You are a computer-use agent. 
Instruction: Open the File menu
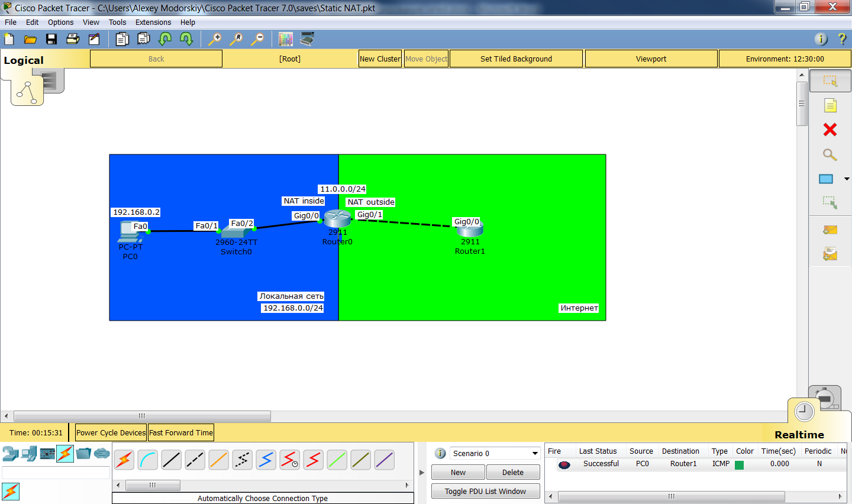[x=11, y=22]
